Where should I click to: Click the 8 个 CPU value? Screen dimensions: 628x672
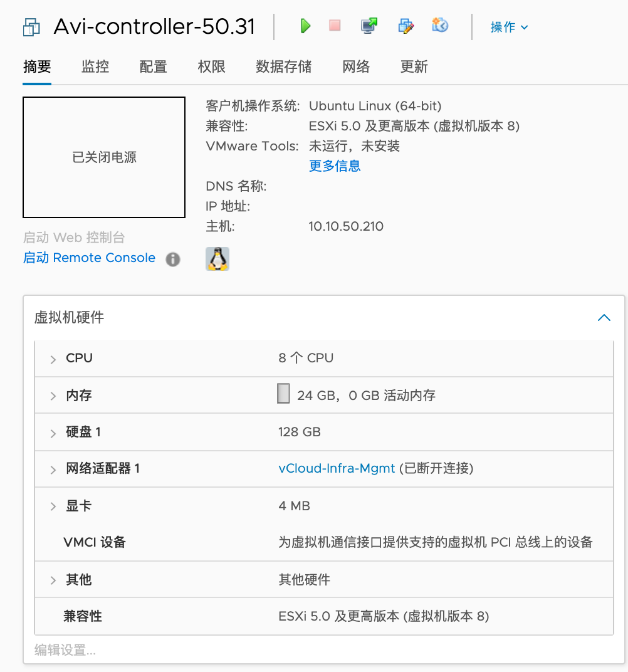(x=306, y=358)
